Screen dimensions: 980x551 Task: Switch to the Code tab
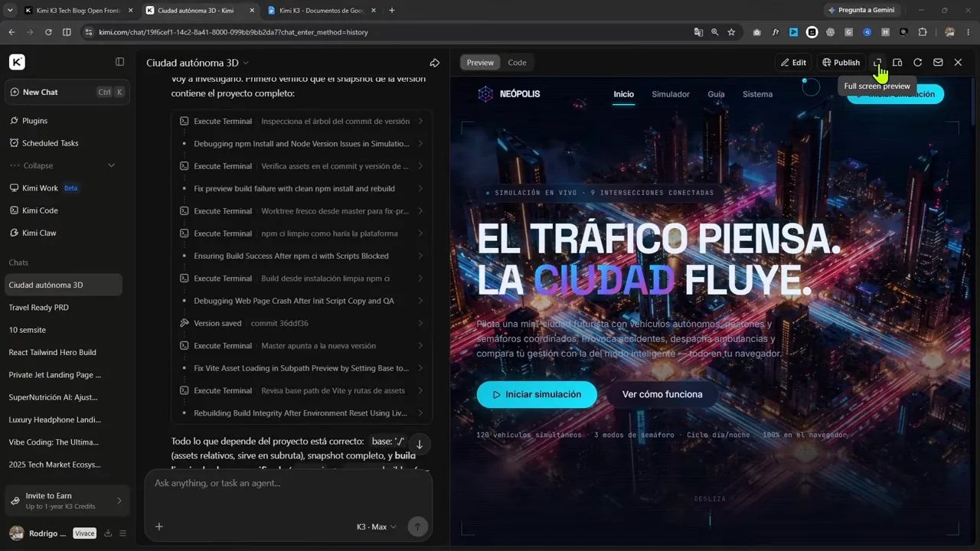pos(518,63)
